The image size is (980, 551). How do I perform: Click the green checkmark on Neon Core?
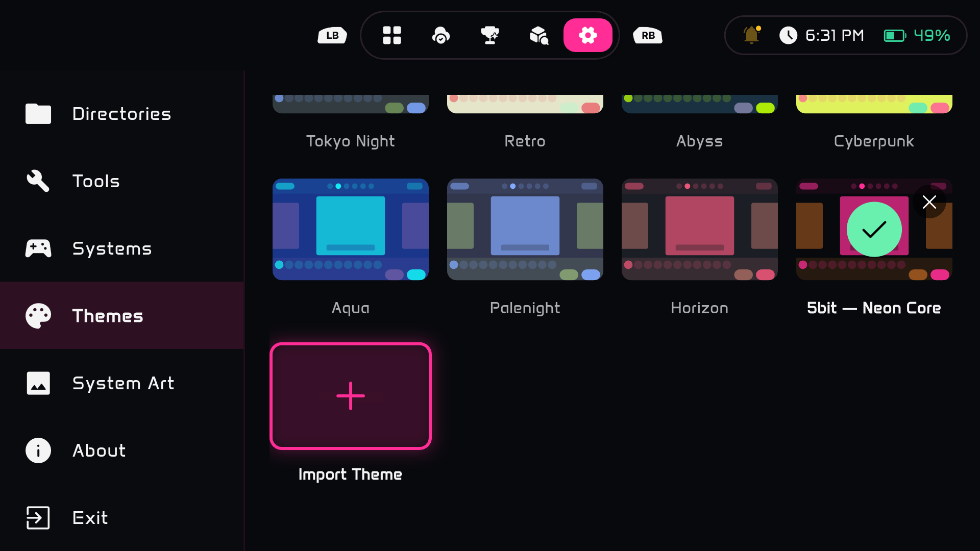[874, 229]
